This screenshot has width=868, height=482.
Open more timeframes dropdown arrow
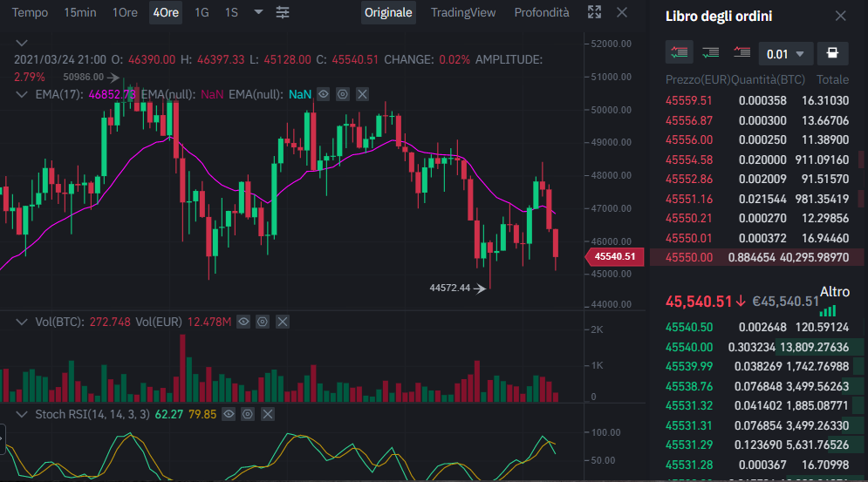pos(258,11)
